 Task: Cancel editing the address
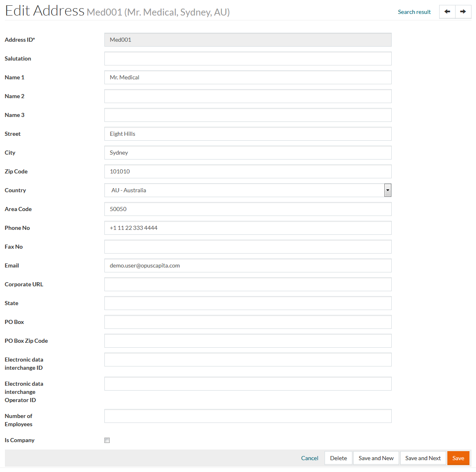(x=309, y=458)
